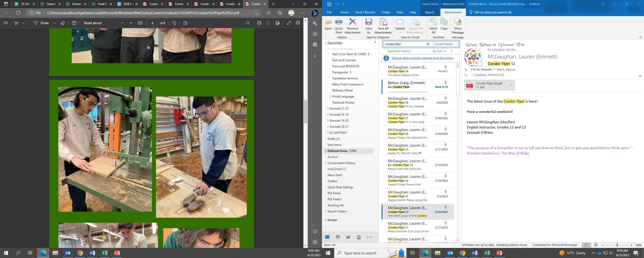Open the Bing chat icon in Edge
The image size is (644, 258).
[x=315, y=13]
